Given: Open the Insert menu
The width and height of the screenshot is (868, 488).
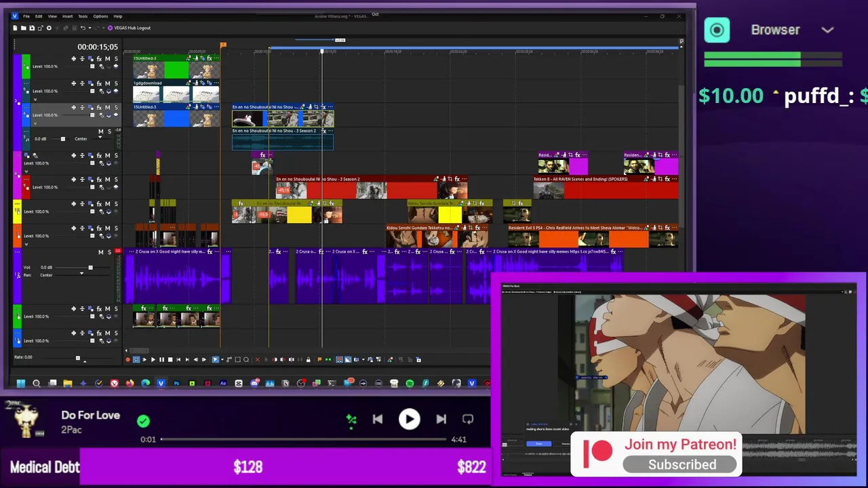Looking at the screenshot, I should [68, 16].
